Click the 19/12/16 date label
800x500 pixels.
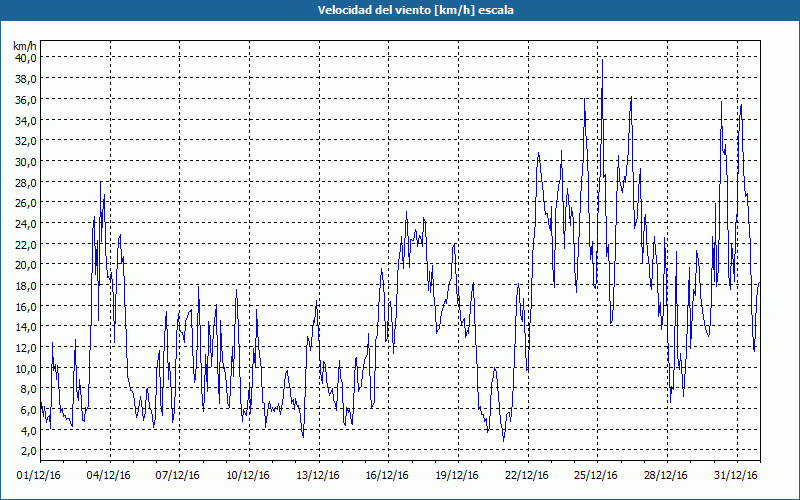point(458,475)
